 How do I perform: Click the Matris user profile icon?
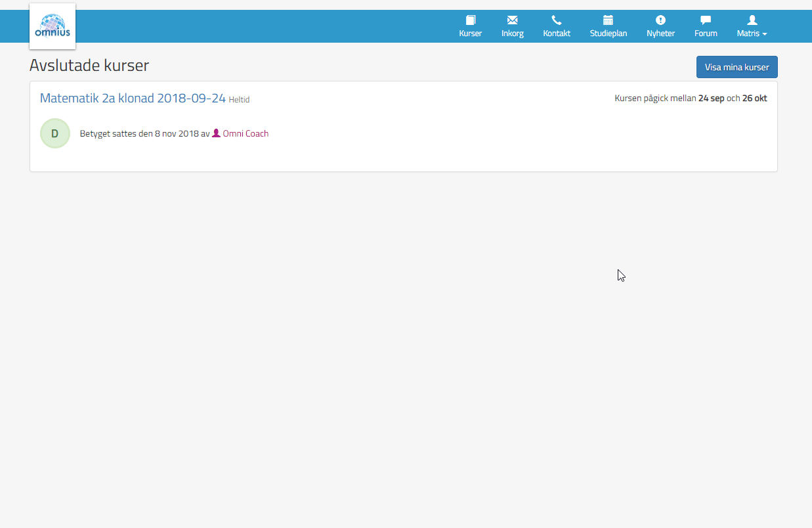[752, 20]
